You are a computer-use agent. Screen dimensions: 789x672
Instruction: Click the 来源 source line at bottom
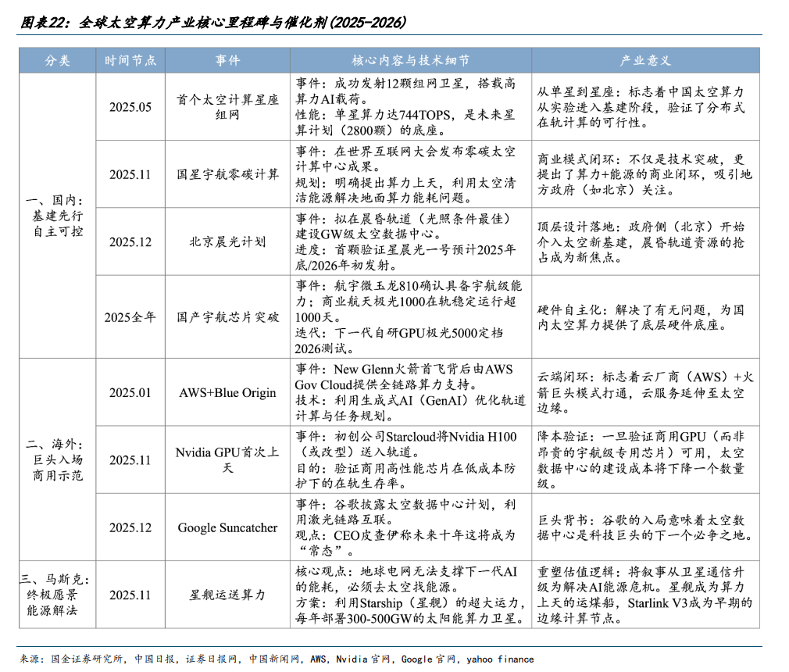pyautogui.click(x=277, y=659)
